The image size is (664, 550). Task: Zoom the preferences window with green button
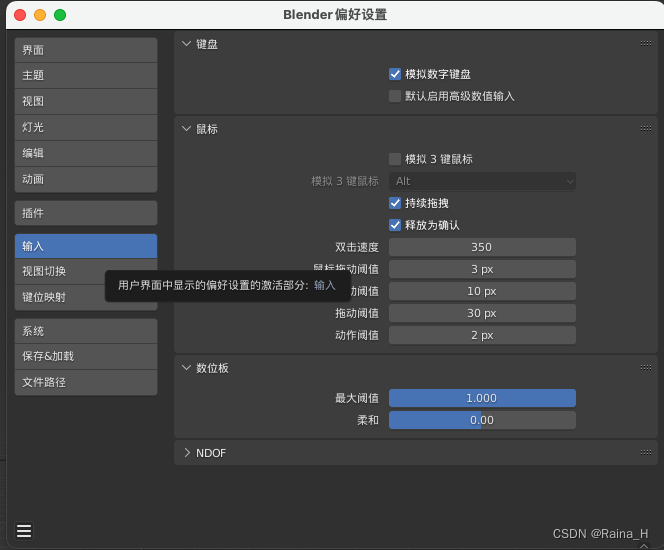click(60, 15)
